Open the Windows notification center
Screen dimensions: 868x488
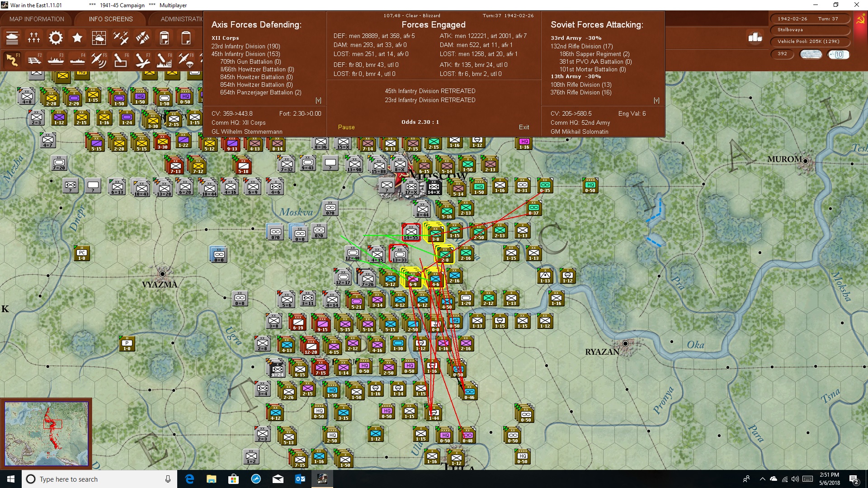pos(854,479)
